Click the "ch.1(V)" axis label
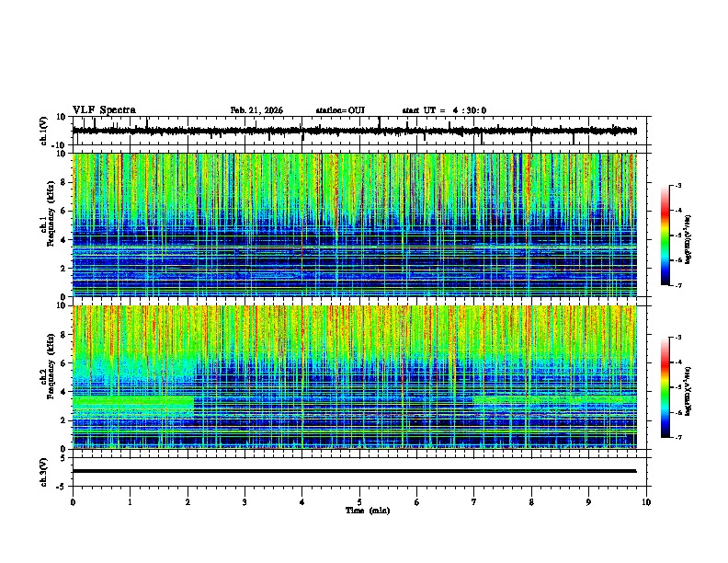 44,131
